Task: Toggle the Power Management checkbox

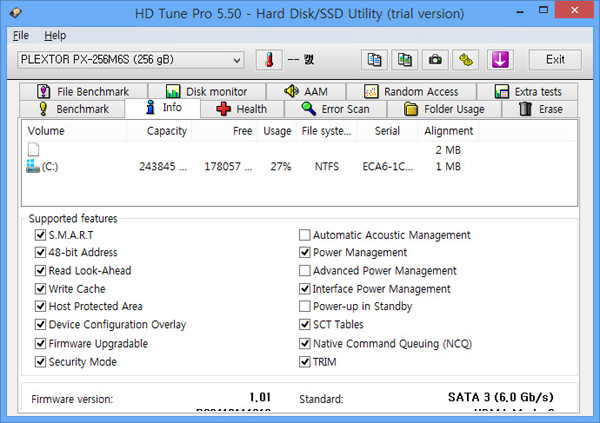Action: 305,252
